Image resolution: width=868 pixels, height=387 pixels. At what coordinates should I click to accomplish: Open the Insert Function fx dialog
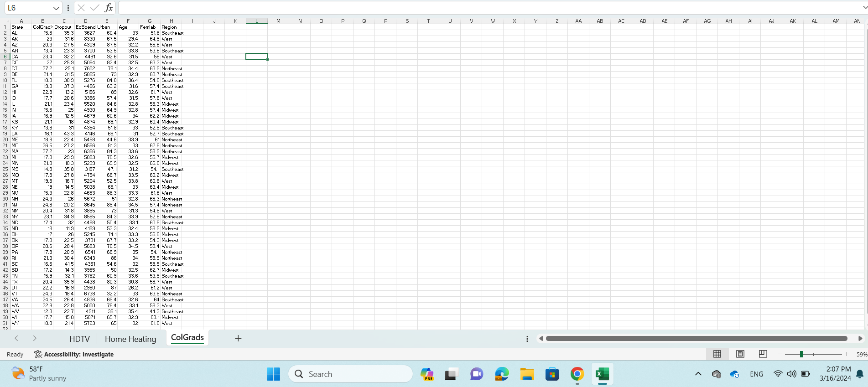(x=109, y=8)
